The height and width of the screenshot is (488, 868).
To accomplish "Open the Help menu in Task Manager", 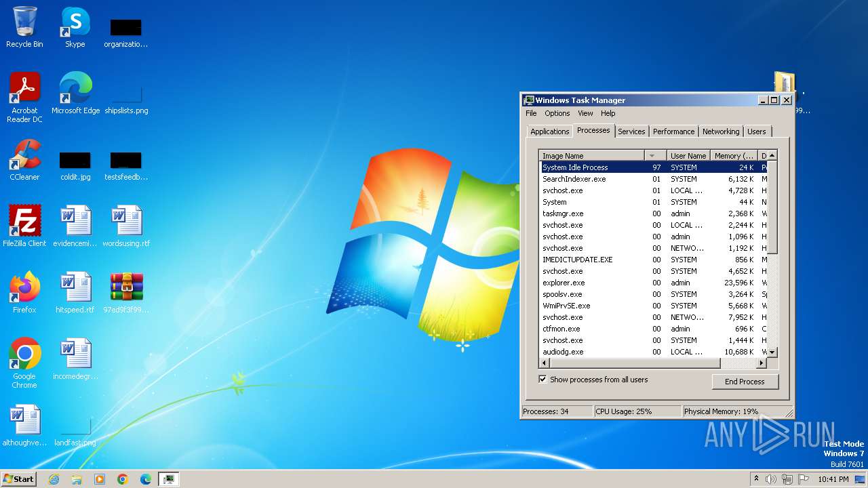I will [x=608, y=113].
